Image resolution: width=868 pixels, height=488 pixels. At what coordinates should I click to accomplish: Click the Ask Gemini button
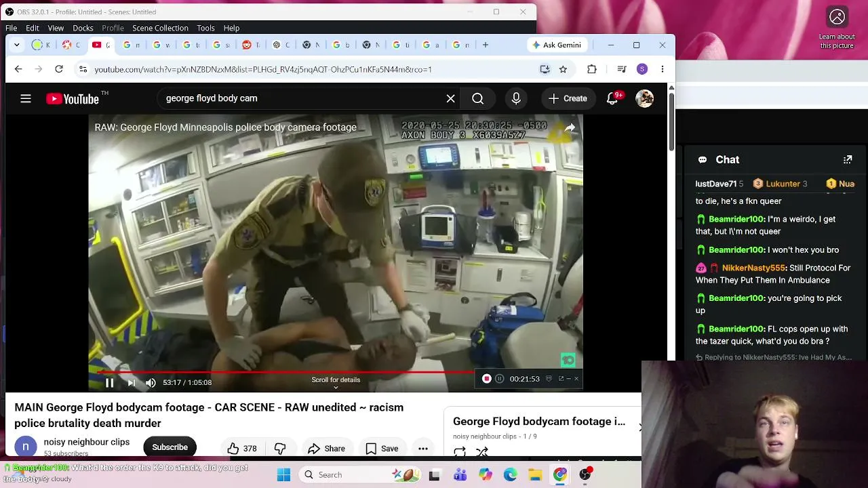coord(557,45)
